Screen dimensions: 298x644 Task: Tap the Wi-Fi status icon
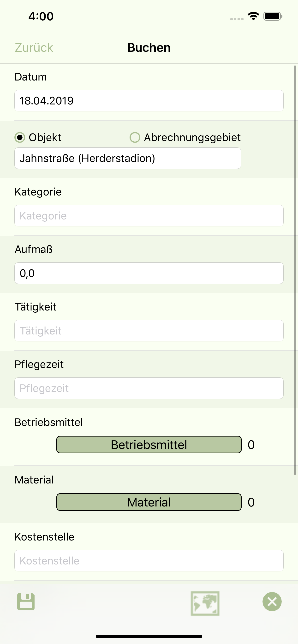[253, 16]
